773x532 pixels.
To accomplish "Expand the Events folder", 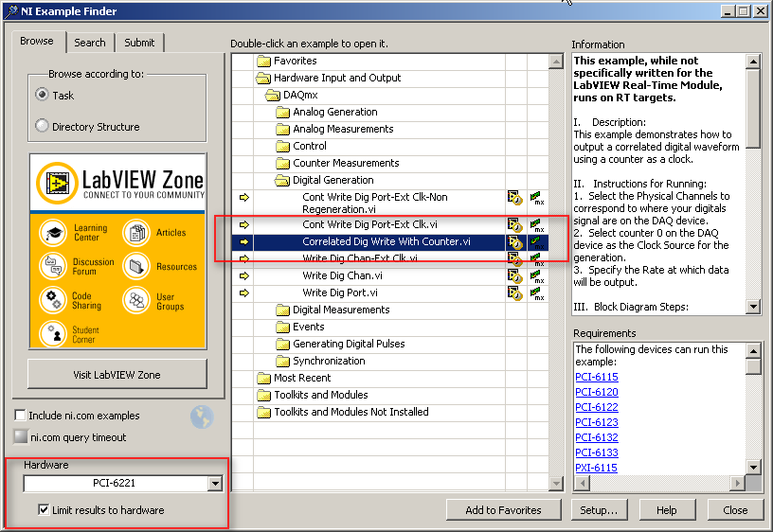I will coord(282,328).
